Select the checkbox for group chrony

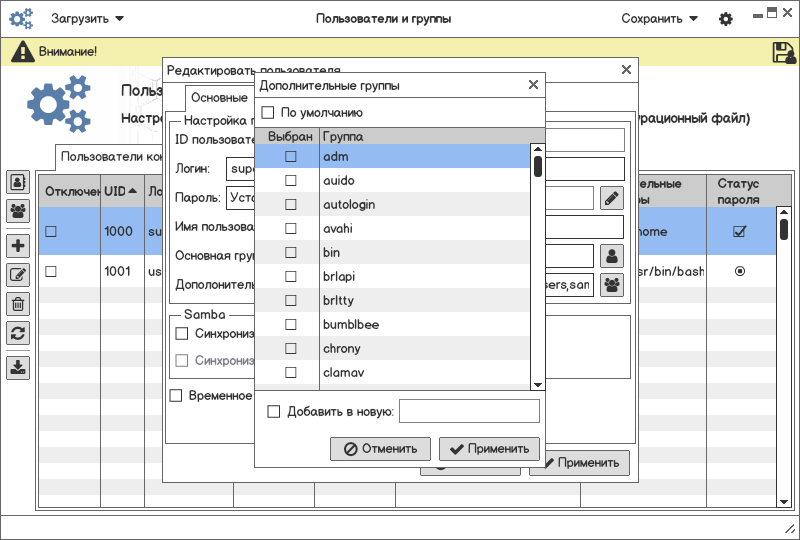tap(291, 349)
